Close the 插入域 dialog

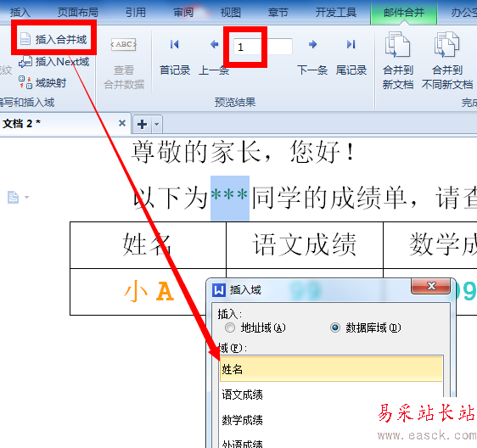pyautogui.click(x=431, y=286)
